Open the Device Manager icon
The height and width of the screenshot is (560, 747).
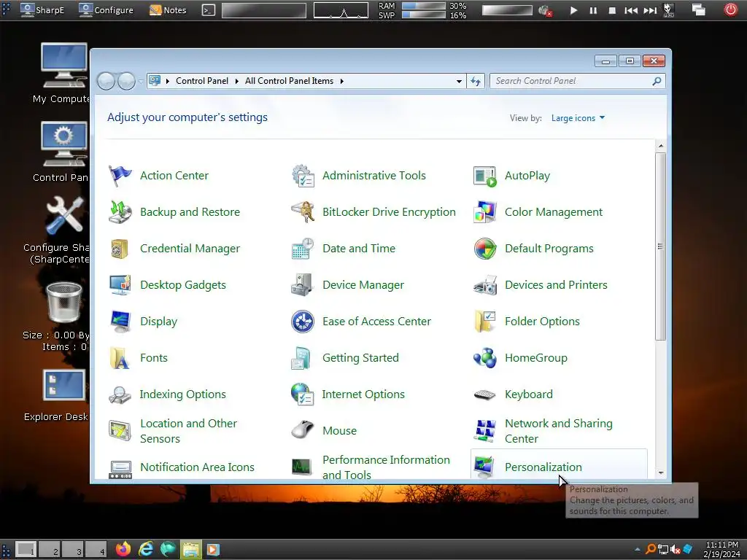(303, 285)
